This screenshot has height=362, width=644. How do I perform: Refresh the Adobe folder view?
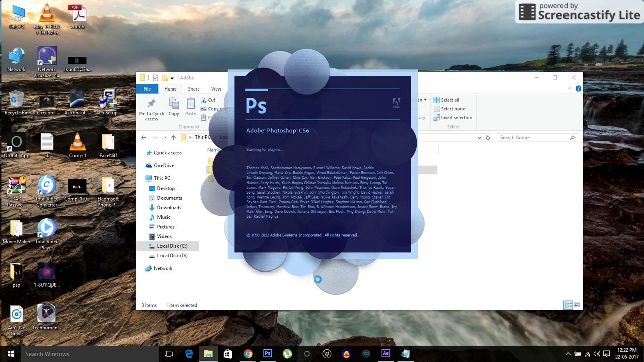click(x=488, y=137)
